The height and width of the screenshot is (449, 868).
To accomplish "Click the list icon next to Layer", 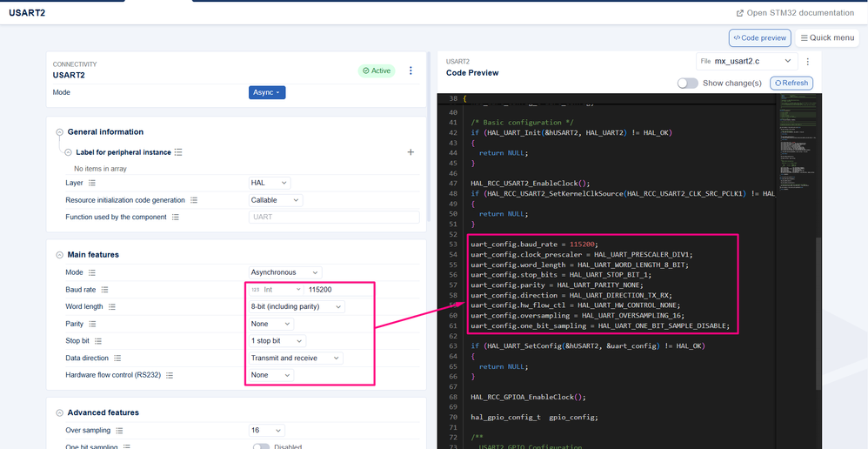I will click(92, 183).
